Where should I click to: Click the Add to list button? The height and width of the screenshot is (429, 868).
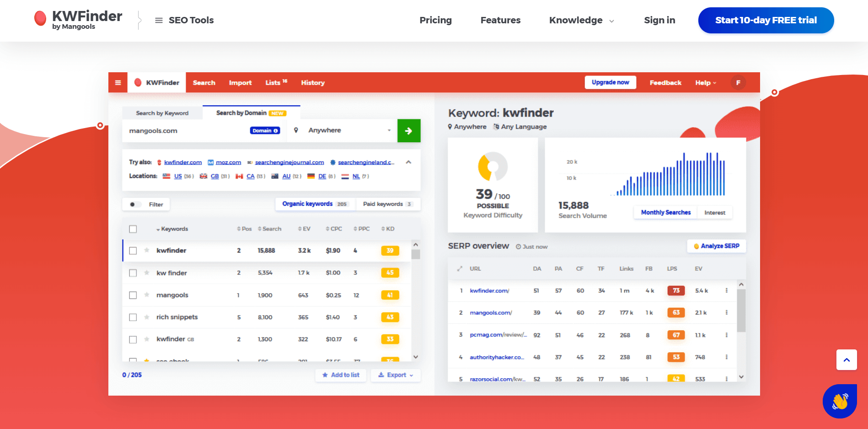[341, 375]
